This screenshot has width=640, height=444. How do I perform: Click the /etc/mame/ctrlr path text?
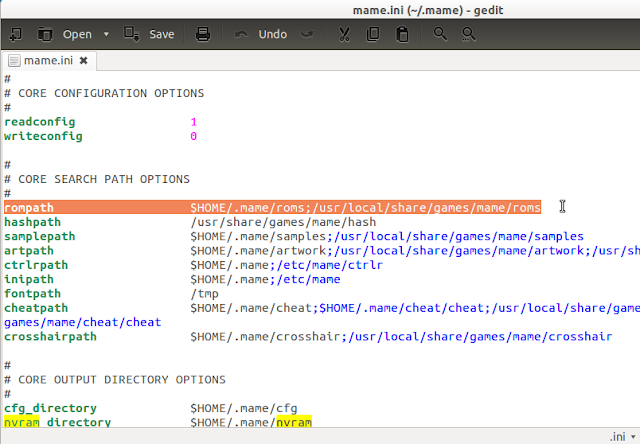click(x=329, y=265)
